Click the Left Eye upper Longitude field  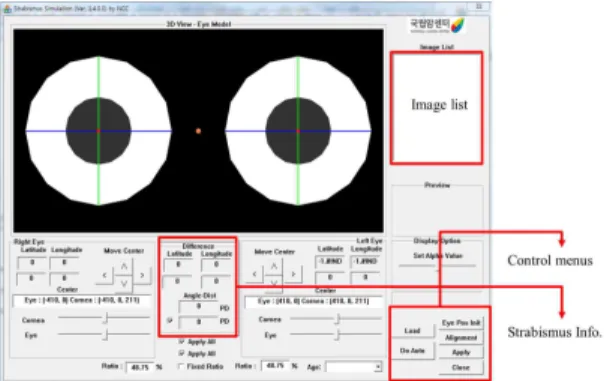pyautogui.click(x=365, y=262)
